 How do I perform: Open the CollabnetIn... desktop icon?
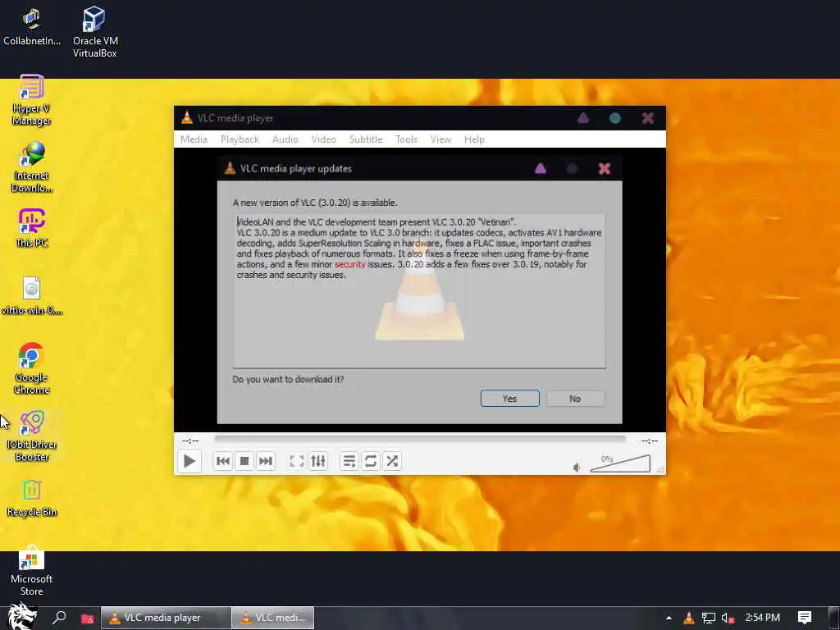(32, 27)
